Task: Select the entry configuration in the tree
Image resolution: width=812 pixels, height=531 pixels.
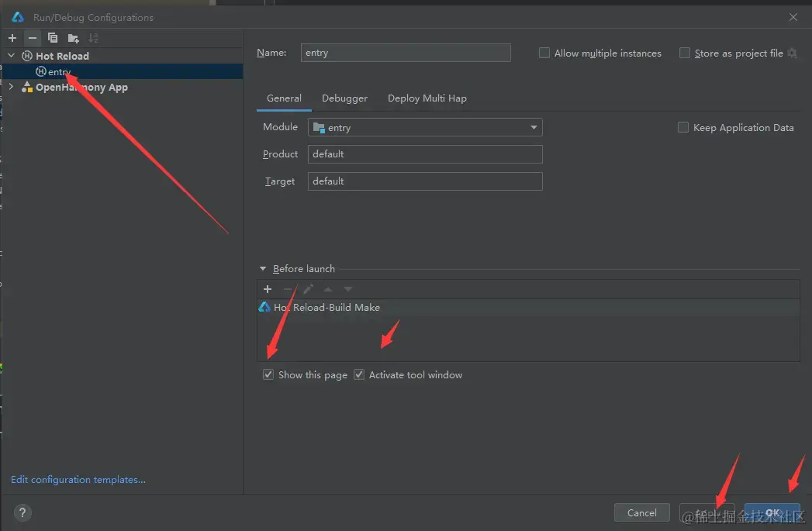Action: pos(123,71)
